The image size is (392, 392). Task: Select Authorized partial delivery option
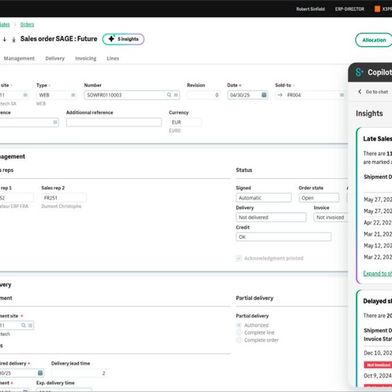click(239, 325)
